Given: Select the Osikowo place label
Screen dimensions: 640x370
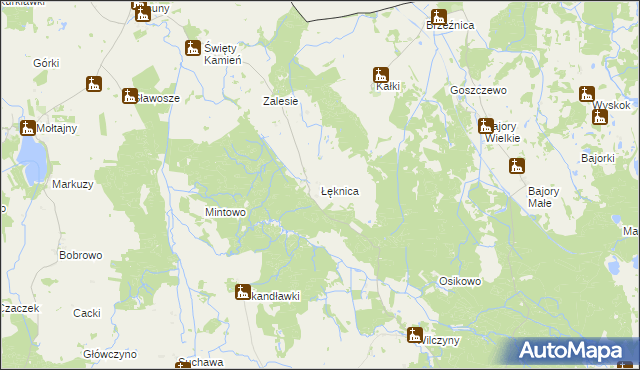Looking at the screenshot, I should coord(460,281).
